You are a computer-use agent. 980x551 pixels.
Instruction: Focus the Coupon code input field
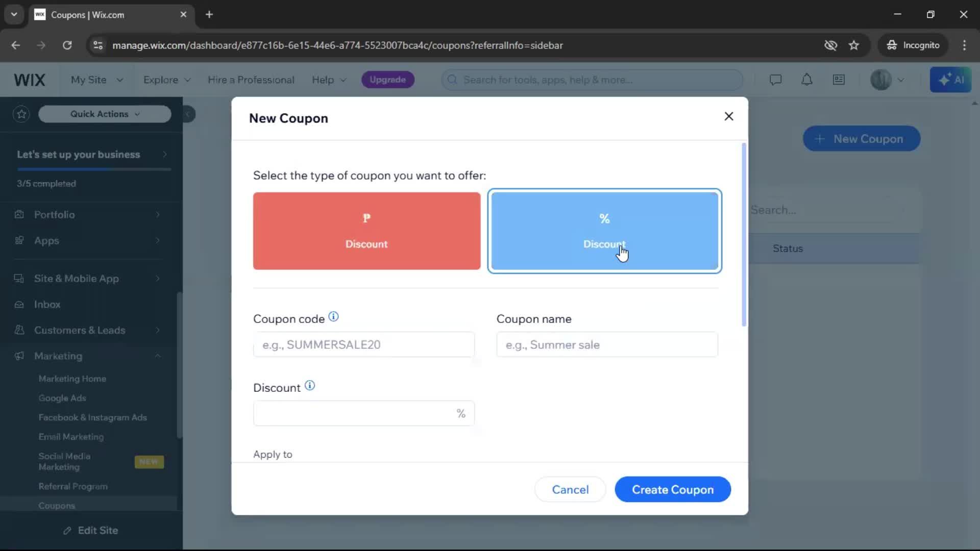pos(364,344)
